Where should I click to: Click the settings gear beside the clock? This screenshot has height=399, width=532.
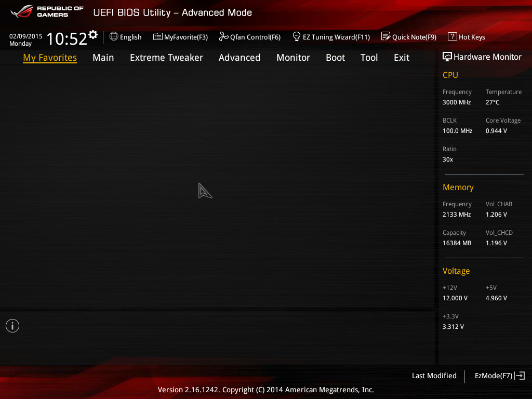click(x=93, y=34)
